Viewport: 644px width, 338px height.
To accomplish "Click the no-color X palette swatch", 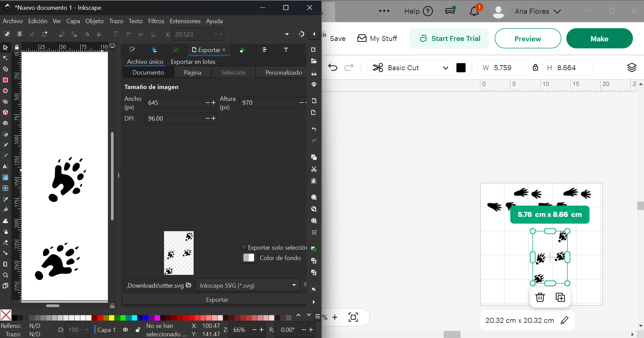I will [6, 315].
